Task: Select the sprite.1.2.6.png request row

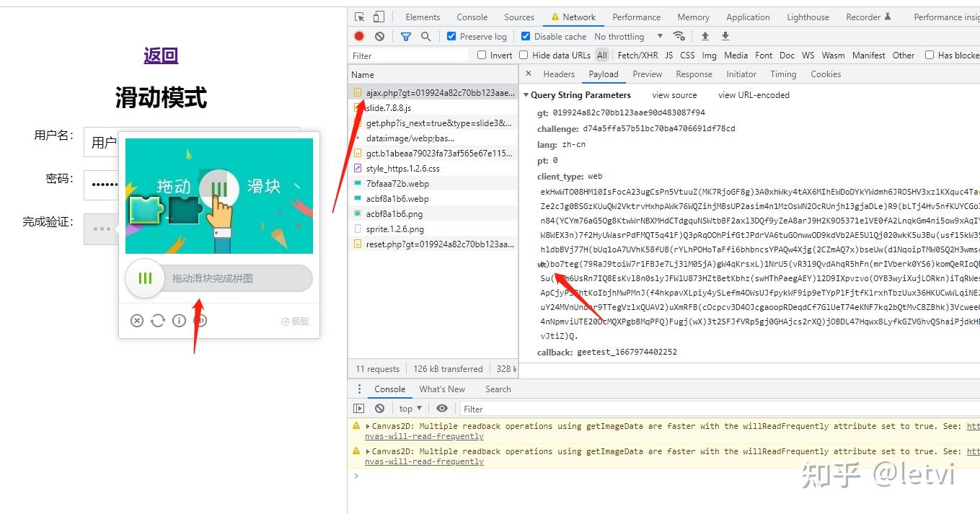Action: [x=433, y=229]
